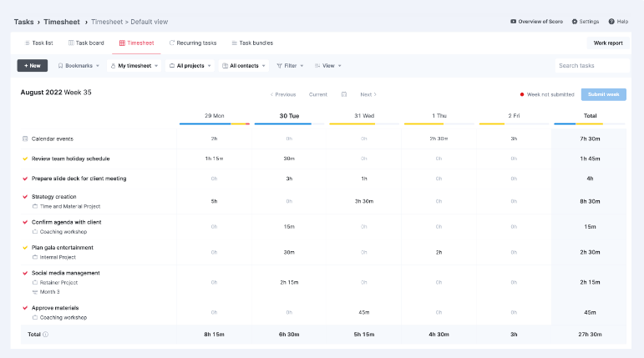
Task: Click Calendar events 3h Friday cell
Action: click(514, 139)
